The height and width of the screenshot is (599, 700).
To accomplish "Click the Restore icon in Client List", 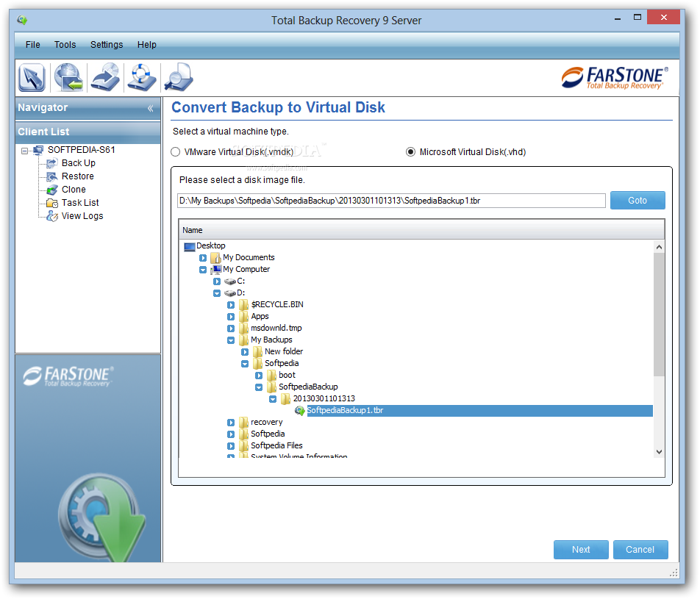I will [x=52, y=176].
